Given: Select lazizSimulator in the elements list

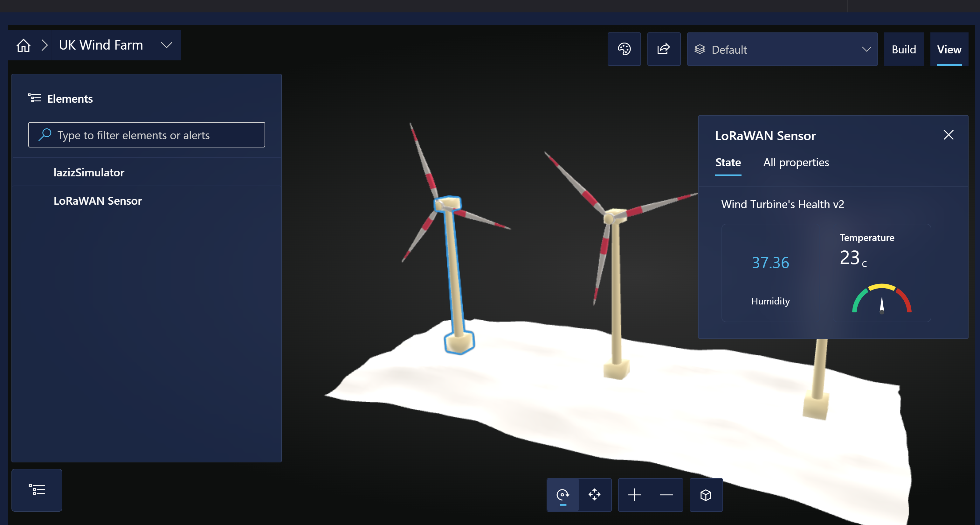Looking at the screenshot, I should pyautogui.click(x=89, y=172).
